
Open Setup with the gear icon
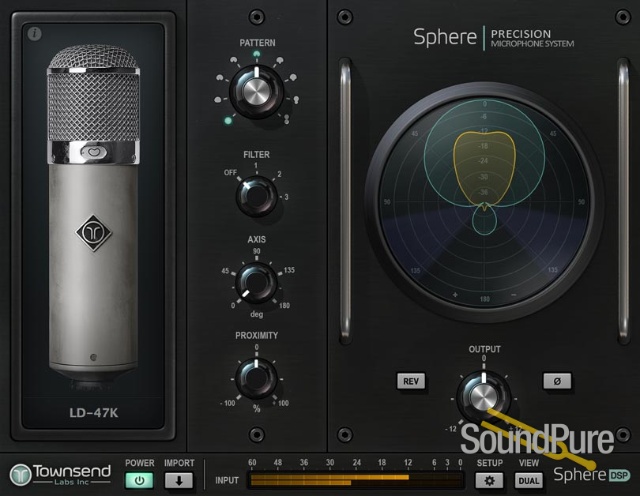coord(489,480)
